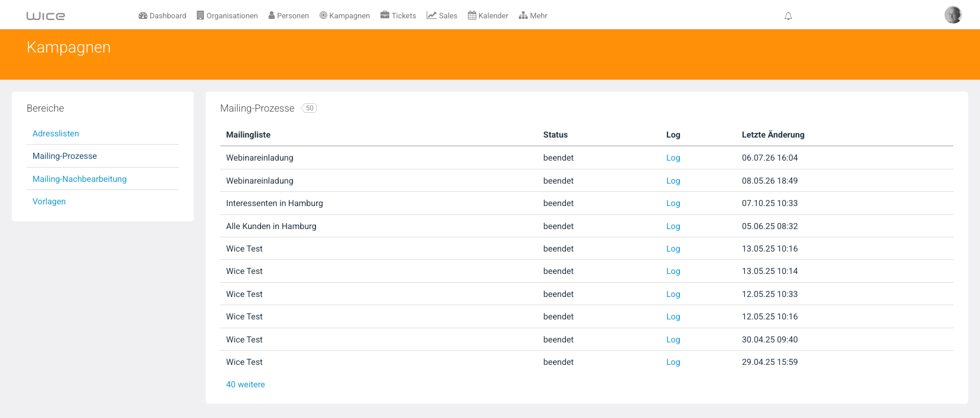Open Log for Wice Test 30.04.25 09:40

coord(673,339)
